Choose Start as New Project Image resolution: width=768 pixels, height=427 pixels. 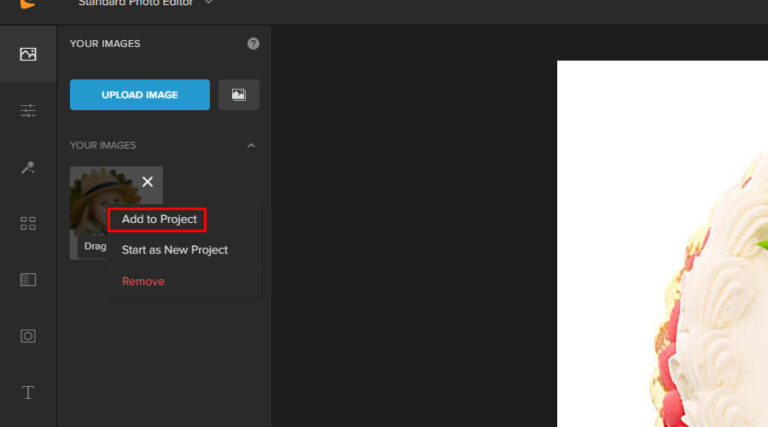click(x=175, y=250)
